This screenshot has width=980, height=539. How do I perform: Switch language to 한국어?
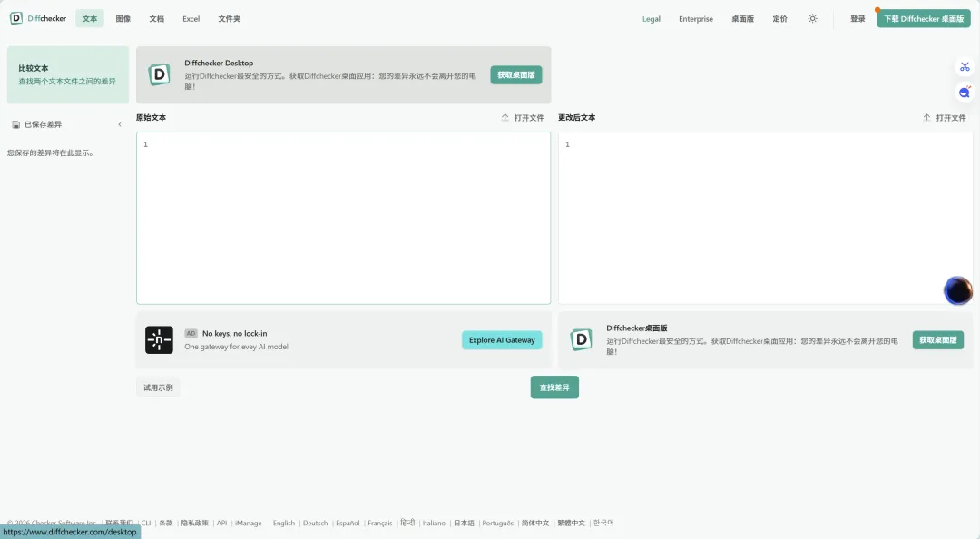tap(603, 523)
